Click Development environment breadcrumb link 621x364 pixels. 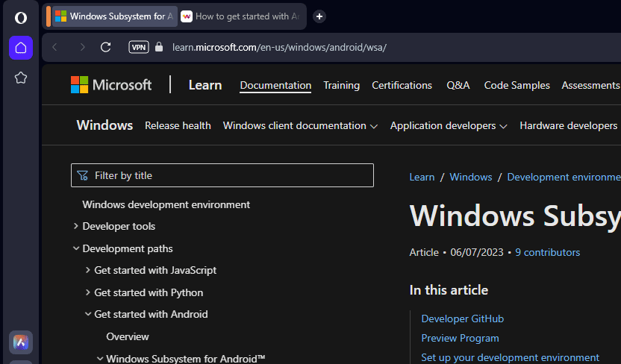tap(564, 178)
